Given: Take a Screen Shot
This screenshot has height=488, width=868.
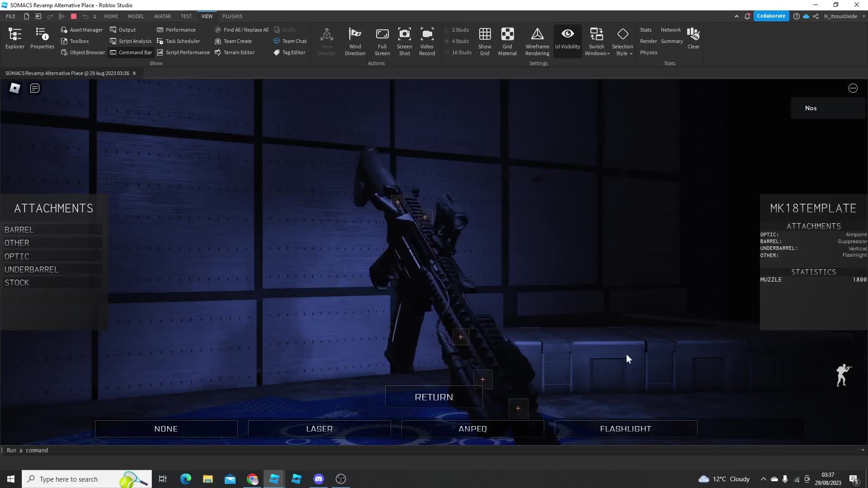Looking at the screenshot, I should pyautogui.click(x=405, y=41).
